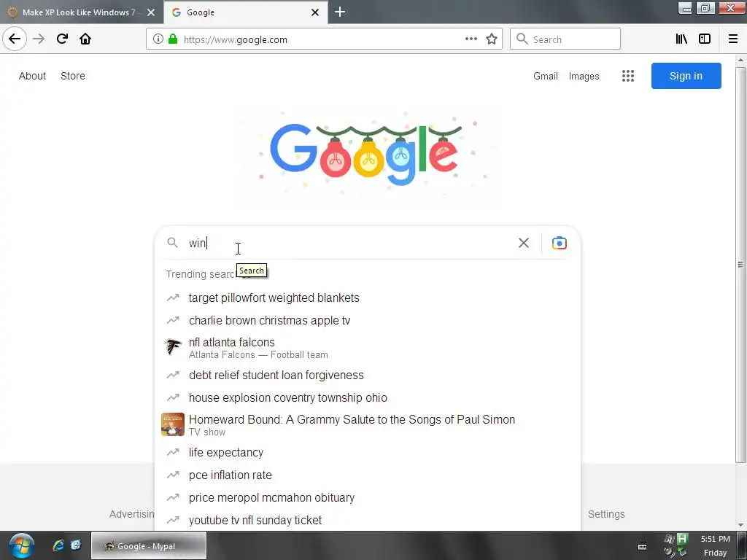The height and width of the screenshot is (560, 747).
Task: Select the life expectancy suggestion
Action: point(368,452)
